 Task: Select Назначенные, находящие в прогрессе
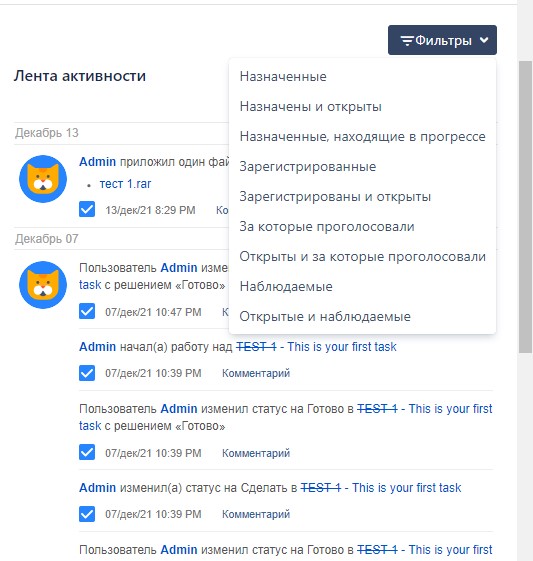tap(362, 137)
